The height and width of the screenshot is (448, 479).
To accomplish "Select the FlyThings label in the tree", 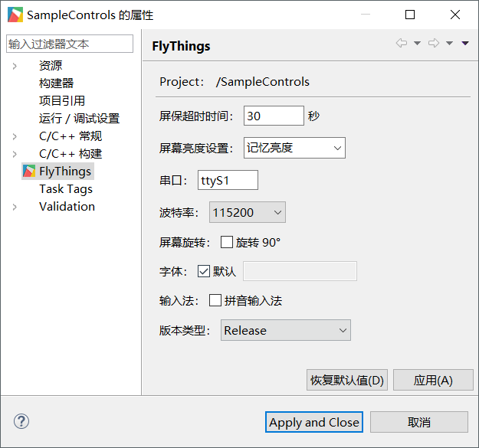I will (65, 172).
